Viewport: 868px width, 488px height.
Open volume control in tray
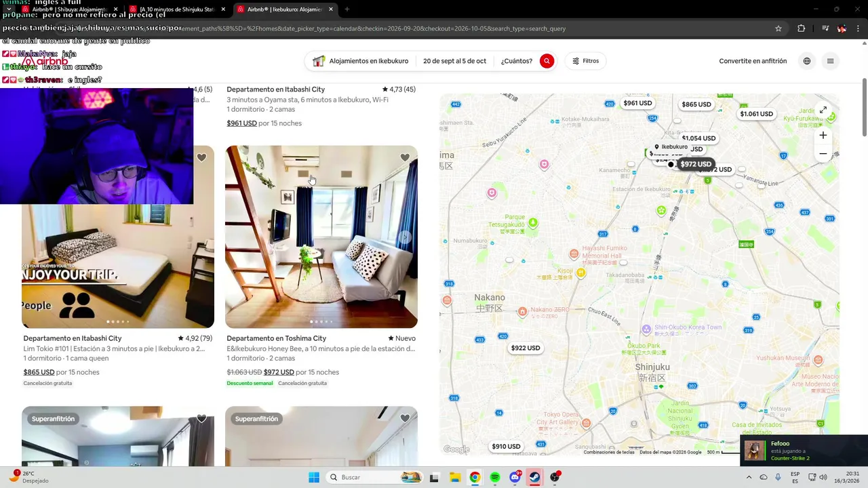click(823, 477)
